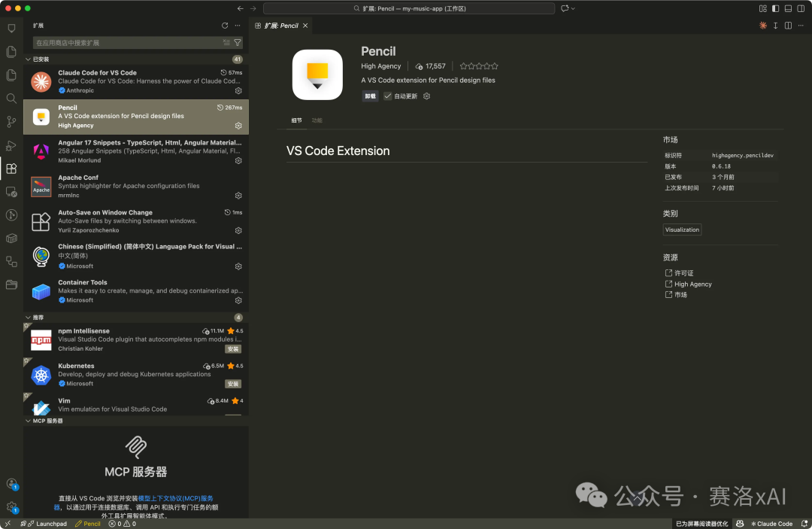Switch to the 功能 tab
Image resolution: width=812 pixels, height=529 pixels.
tap(317, 120)
